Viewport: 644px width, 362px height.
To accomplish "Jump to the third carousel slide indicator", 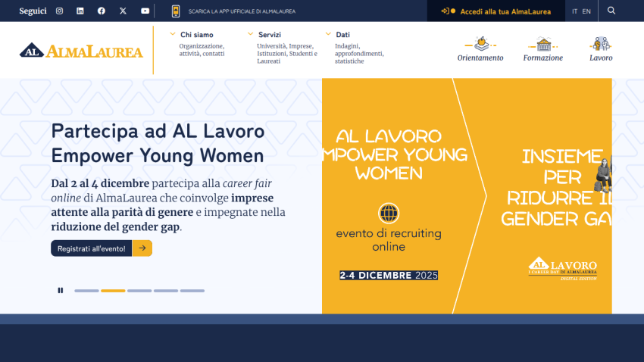I will [139, 291].
